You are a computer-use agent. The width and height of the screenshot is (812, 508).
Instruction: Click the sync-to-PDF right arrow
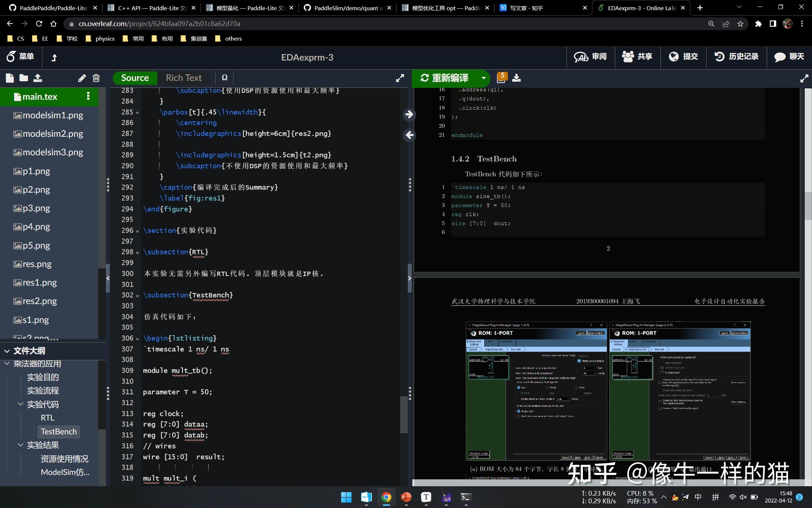pyautogui.click(x=410, y=115)
